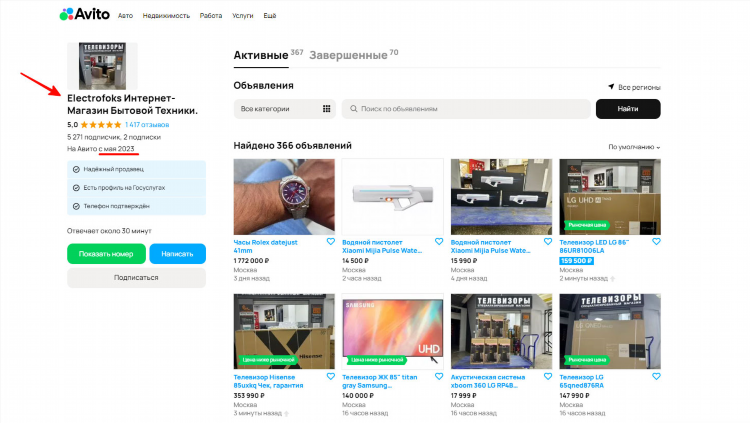The height and width of the screenshot is (423, 750).
Task: Open Услуги in top navigation
Action: tap(243, 16)
